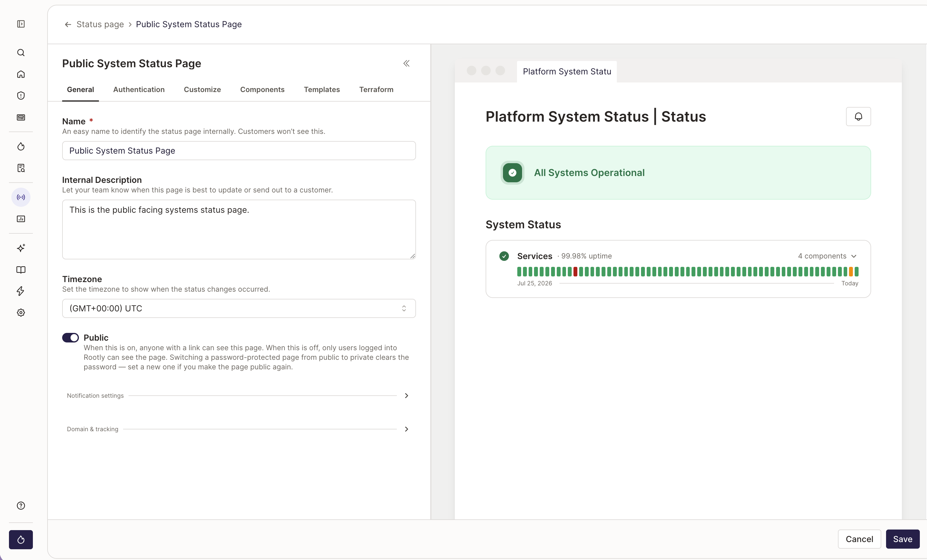Viewport: 927px width, 560px height.
Task: Collapse the settings panel with double chevron
Action: [406, 63]
